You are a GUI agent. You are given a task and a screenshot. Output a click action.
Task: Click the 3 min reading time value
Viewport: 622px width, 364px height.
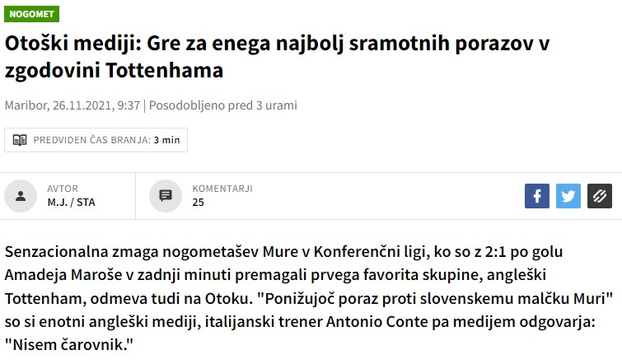166,140
